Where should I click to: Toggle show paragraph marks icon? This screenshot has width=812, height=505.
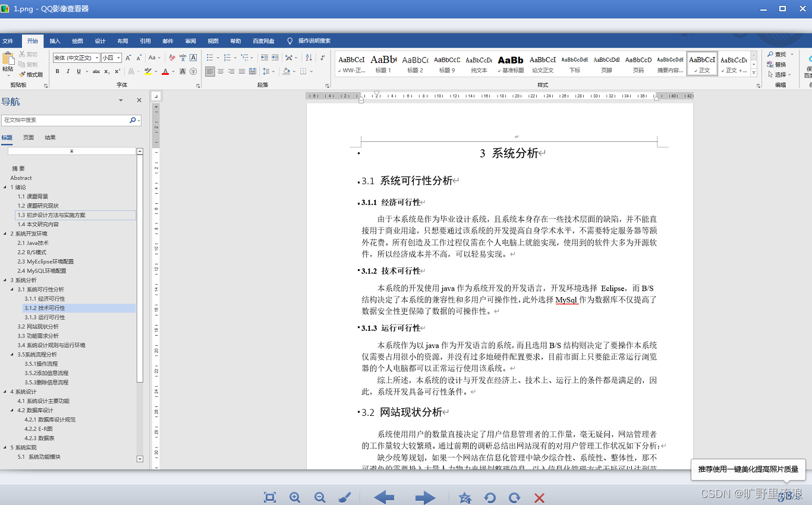tap(322, 58)
